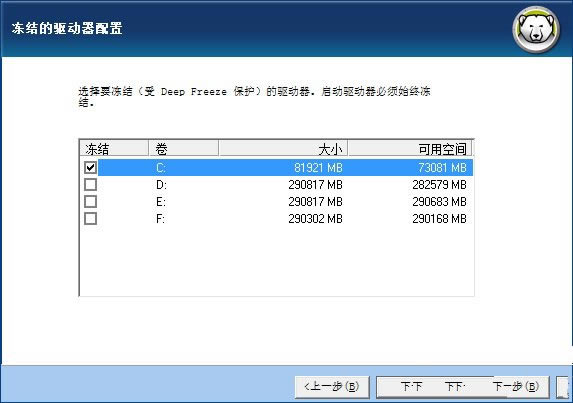
Task: Sort by the 可用空间 column header
Action: point(410,148)
